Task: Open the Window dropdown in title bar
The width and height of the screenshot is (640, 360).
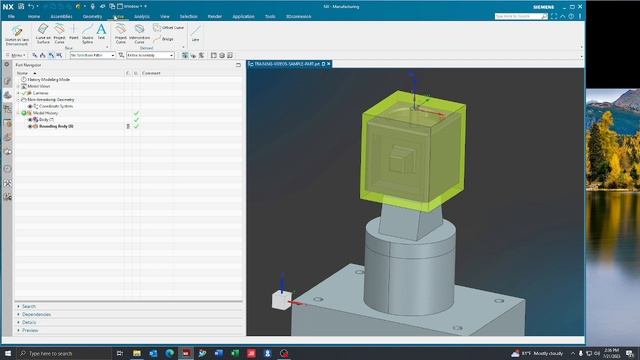Action: (131, 6)
